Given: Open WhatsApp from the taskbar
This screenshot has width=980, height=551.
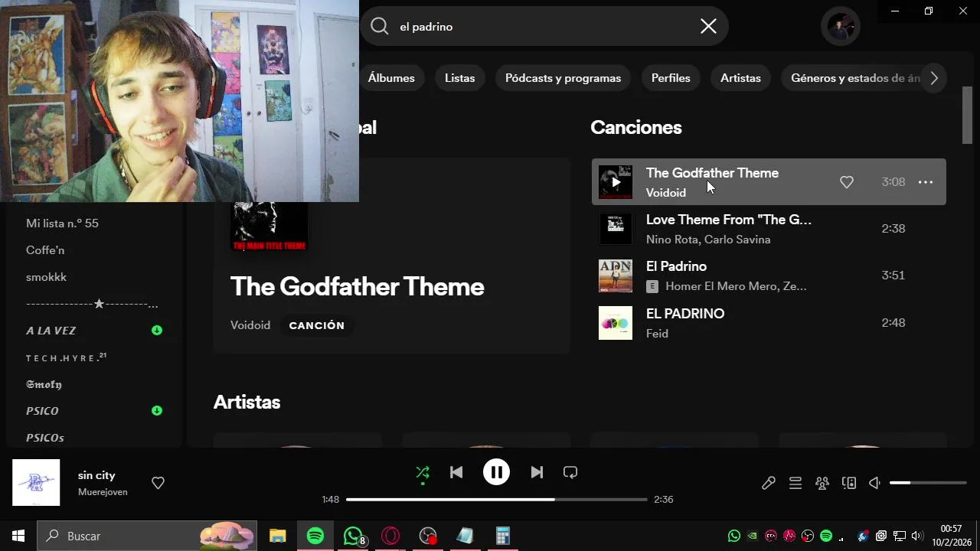Looking at the screenshot, I should coord(353,536).
